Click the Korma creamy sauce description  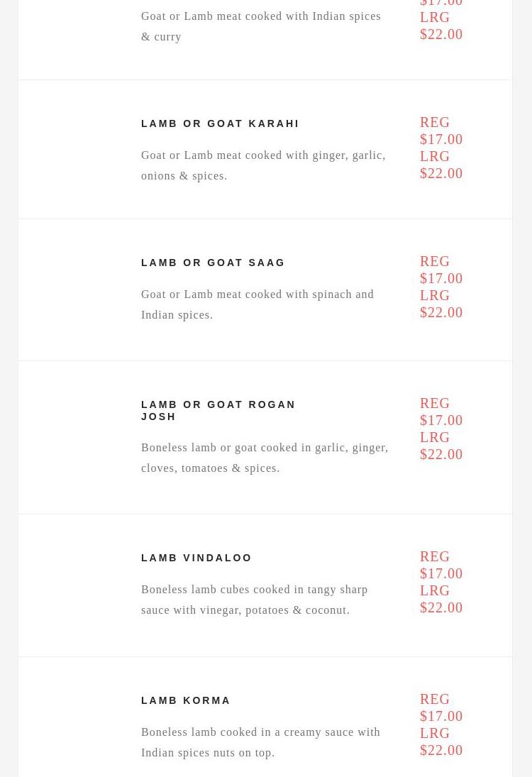click(260, 742)
